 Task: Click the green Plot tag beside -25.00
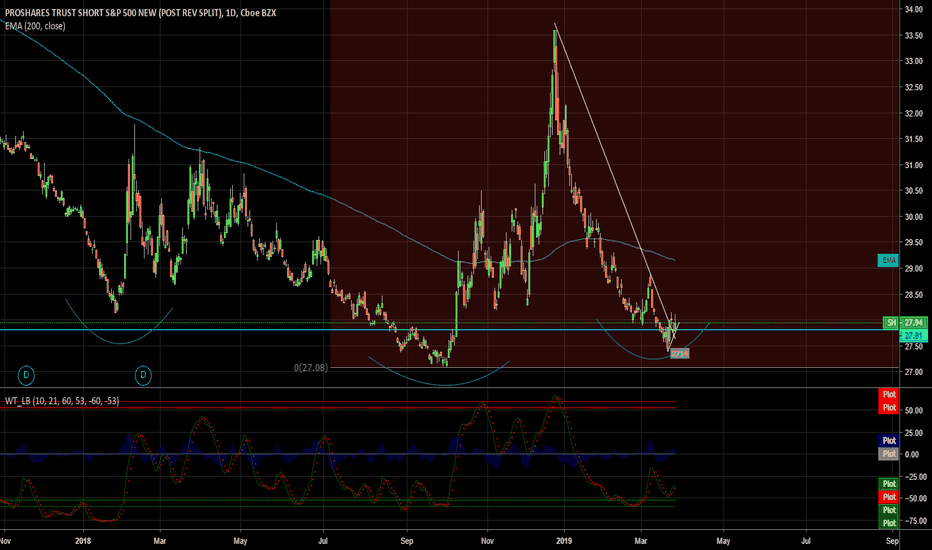click(889, 483)
